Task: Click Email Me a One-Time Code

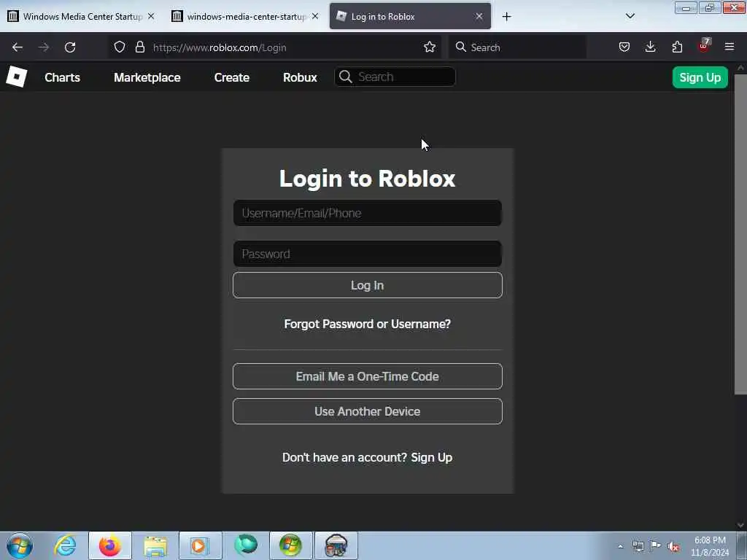Action: click(368, 376)
